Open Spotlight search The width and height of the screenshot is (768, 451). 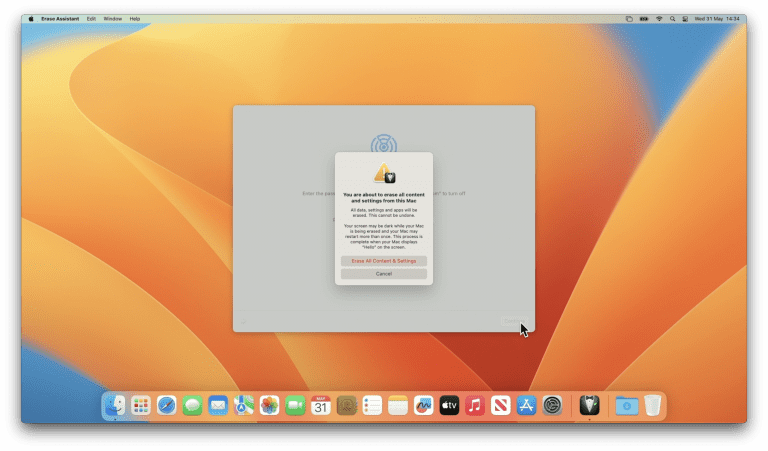coord(672,19)
